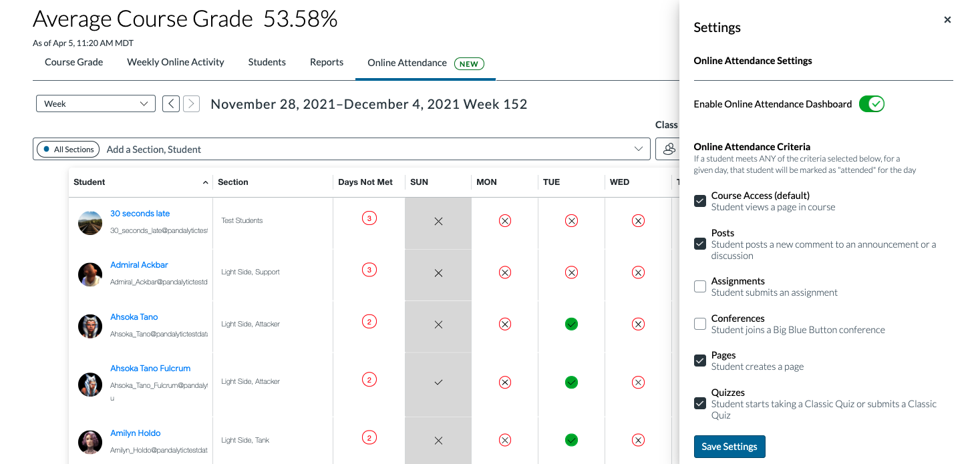Click the people icon beside section filter
The width and height of the screenshot is (980, 464).
[669, 149]
